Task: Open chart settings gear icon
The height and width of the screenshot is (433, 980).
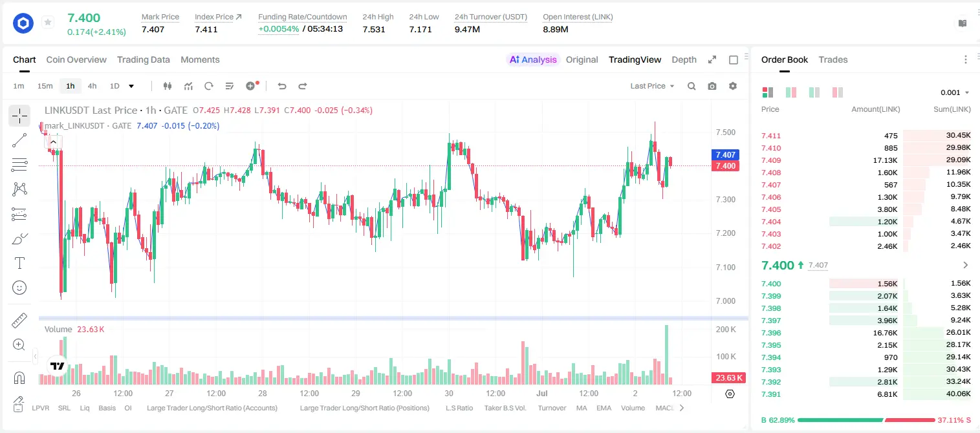Action: coord(733,86)
